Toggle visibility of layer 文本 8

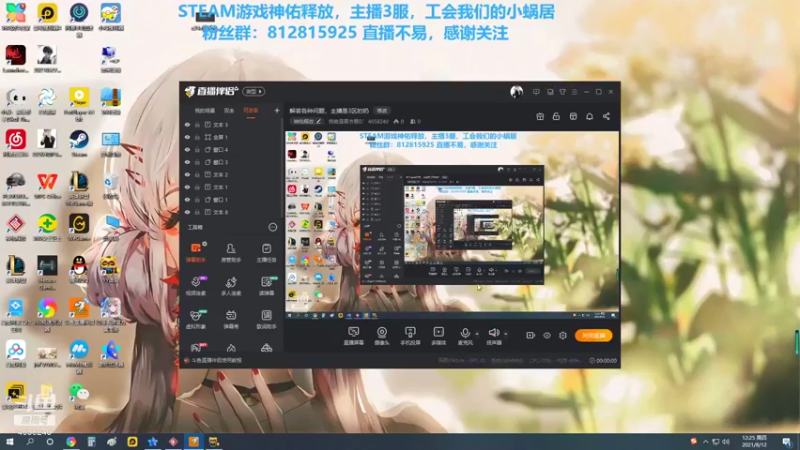(187, 212)
